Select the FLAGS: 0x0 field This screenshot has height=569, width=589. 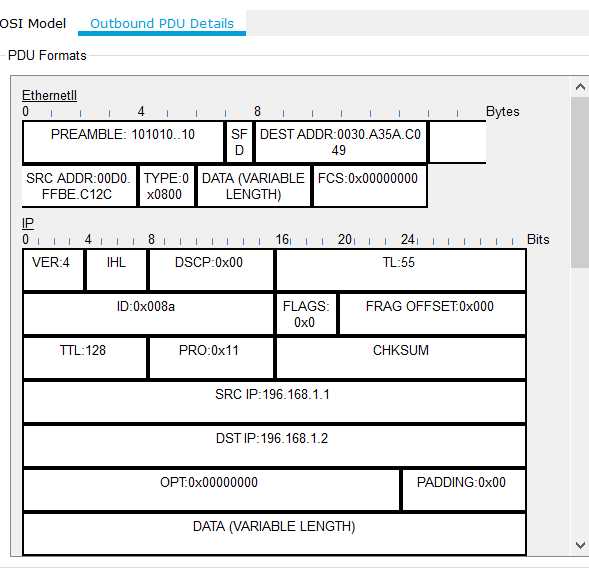coord(306,314)
